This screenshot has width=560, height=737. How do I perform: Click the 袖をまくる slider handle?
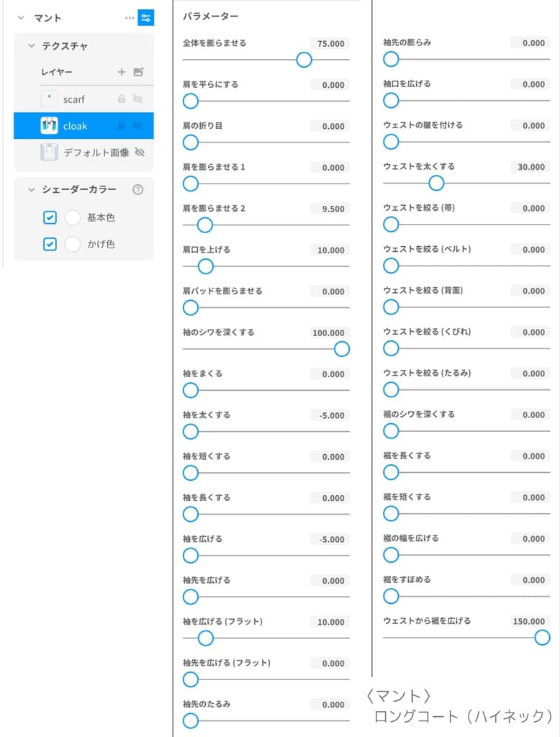point(191,390)
